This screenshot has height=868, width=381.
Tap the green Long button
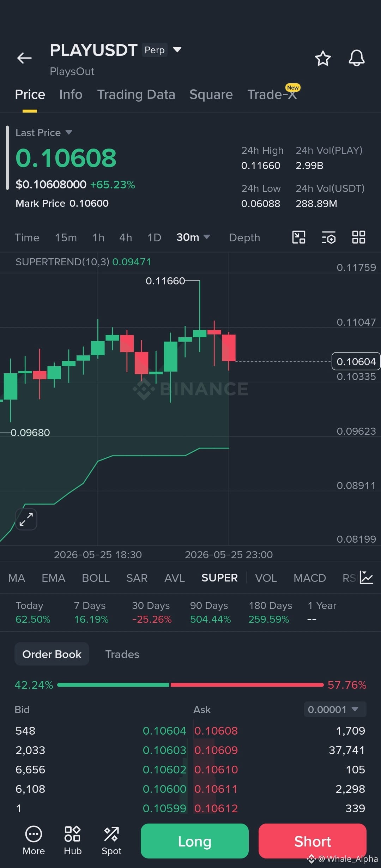pos(195,841)
